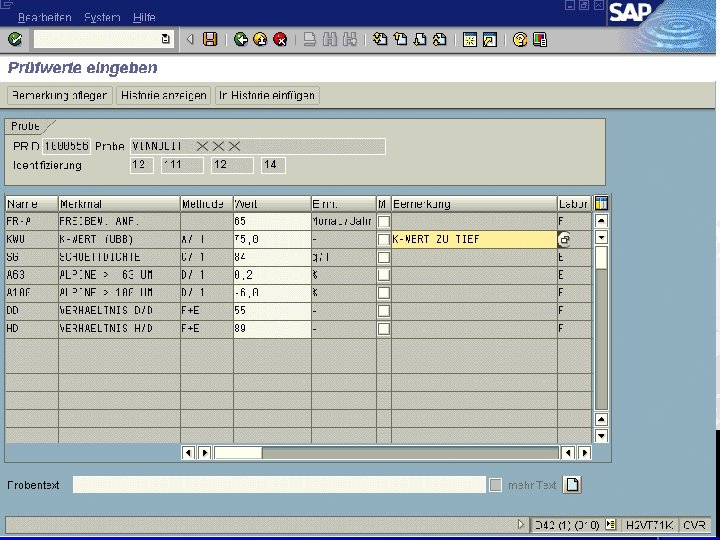Image resolution: width=720 pixels, height=540 pixels.
Task: Click far-right horizontal scroll left arrow
Action: pyautogui.click(x=568, y=453)
